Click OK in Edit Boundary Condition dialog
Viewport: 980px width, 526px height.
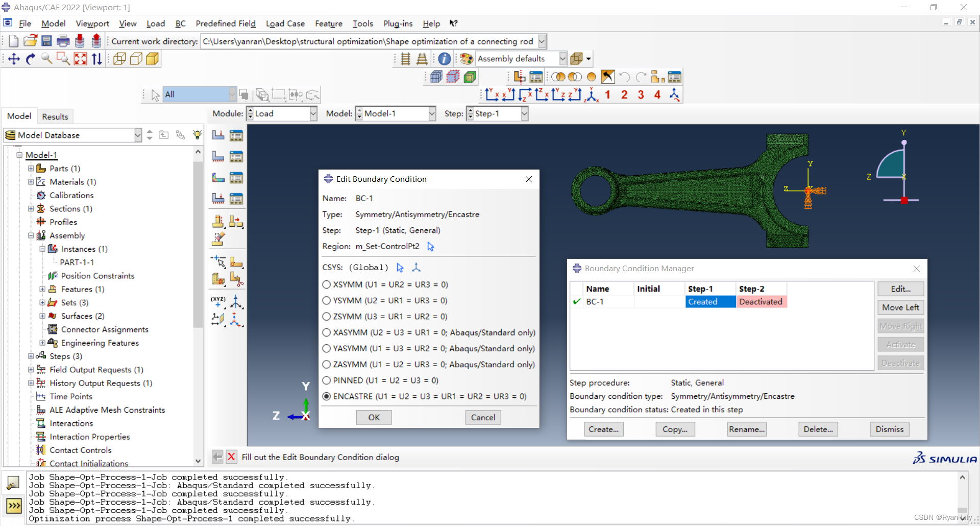374,417
